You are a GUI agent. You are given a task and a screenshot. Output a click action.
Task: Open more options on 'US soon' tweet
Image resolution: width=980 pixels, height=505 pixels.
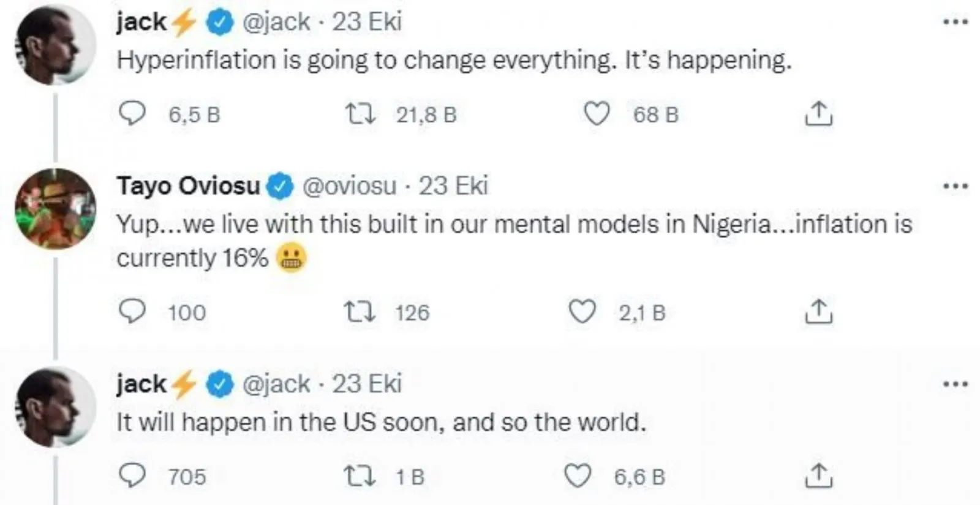pyautogui.click(x=955, y=384)
